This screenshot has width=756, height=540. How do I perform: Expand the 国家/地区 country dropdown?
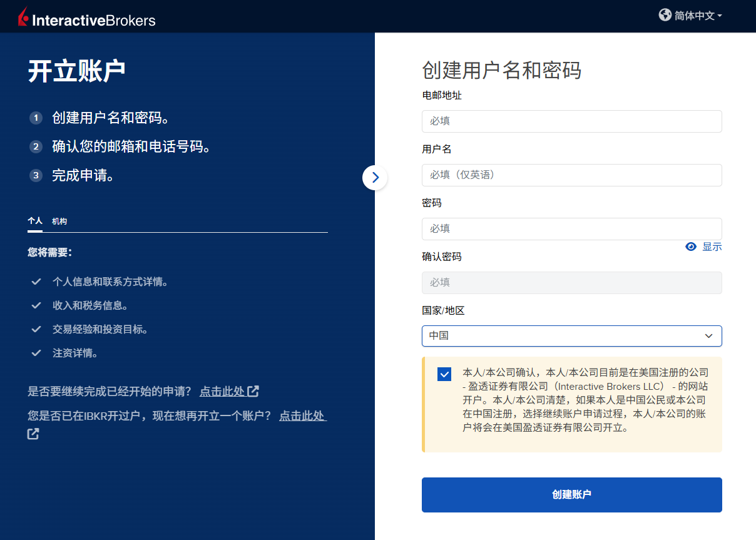tap(571, 336)
